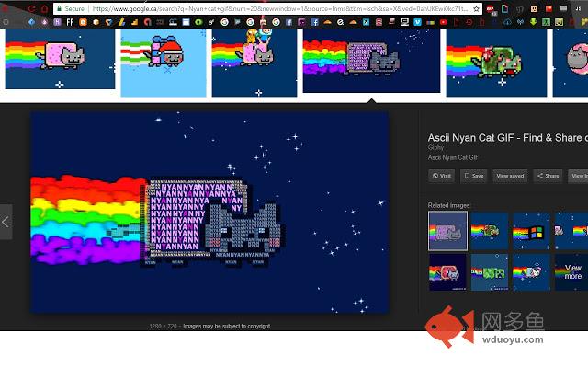Viewport: 588px width, 368px height.
Task: Open the Ascii Nyan Cat GIF title link
Action: (x=508, y=138)
